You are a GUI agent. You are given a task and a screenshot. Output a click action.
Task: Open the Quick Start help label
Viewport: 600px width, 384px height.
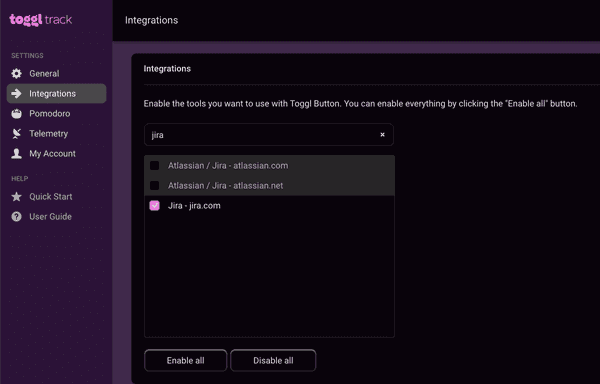tap(51, 197)
